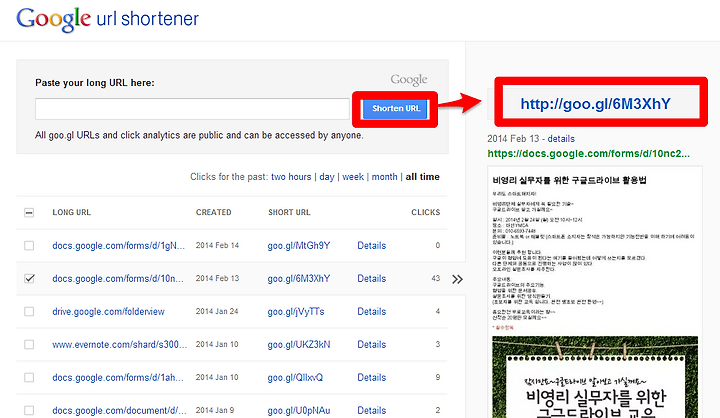The height and width of the screenshot is (418, 720).
Task: Click the details link beside 2014 Feb 13
Action: (x=561, y=139)
